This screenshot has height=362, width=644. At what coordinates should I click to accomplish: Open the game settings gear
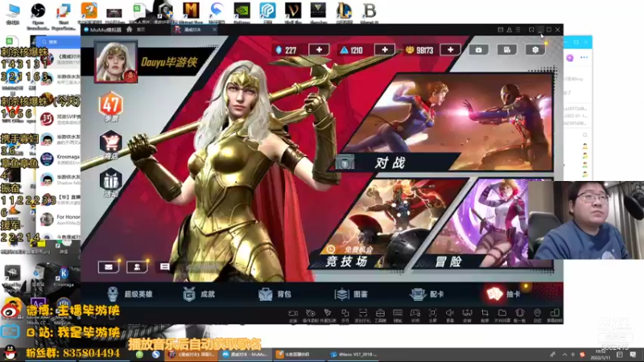click(535, 50)
